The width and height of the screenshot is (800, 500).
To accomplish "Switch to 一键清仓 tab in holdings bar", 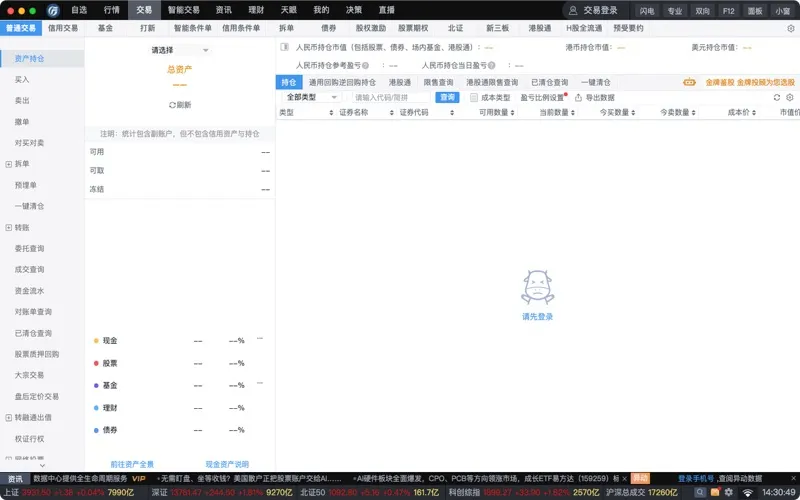I will point(595,82).
